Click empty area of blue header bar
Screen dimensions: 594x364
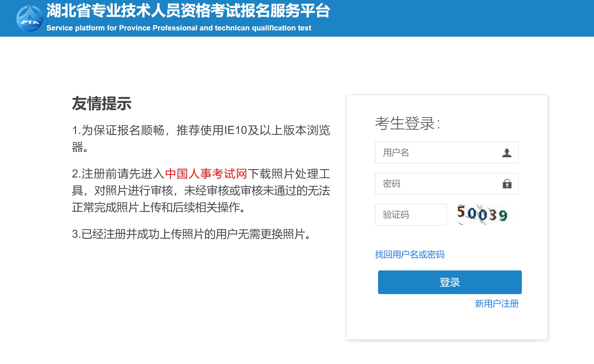(x=461, y=18)
